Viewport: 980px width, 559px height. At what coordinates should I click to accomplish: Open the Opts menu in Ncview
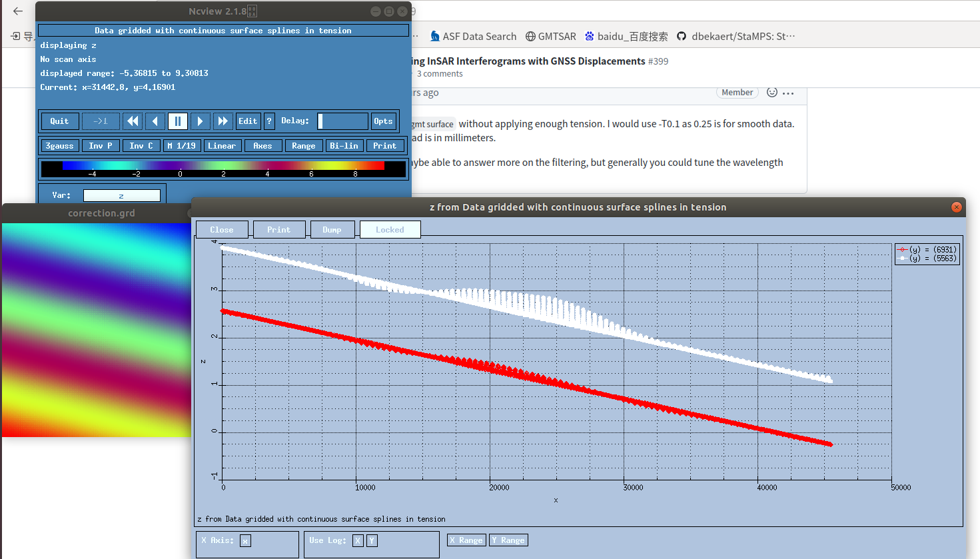coord(383,121)
